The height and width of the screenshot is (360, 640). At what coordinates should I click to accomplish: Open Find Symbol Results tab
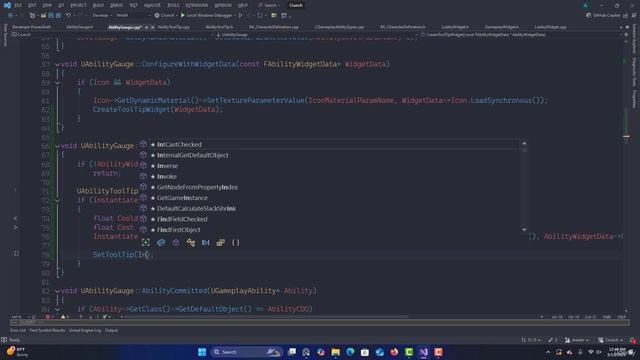point(47,330)
